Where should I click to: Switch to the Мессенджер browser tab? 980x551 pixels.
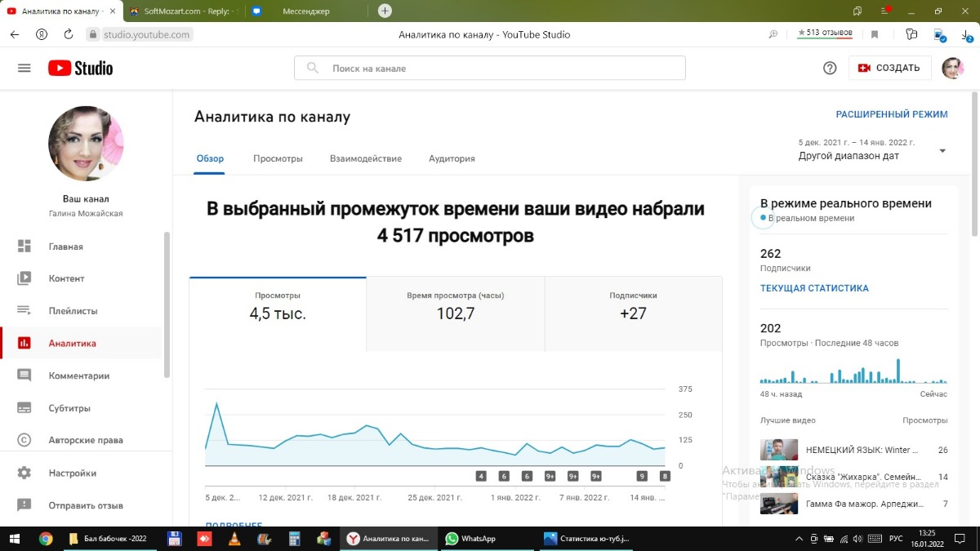(x=306, y=11)
